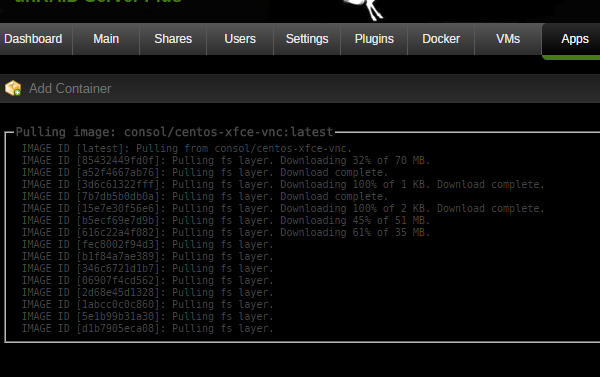
Task: Open the Shares tab
Action: point(173,39)
